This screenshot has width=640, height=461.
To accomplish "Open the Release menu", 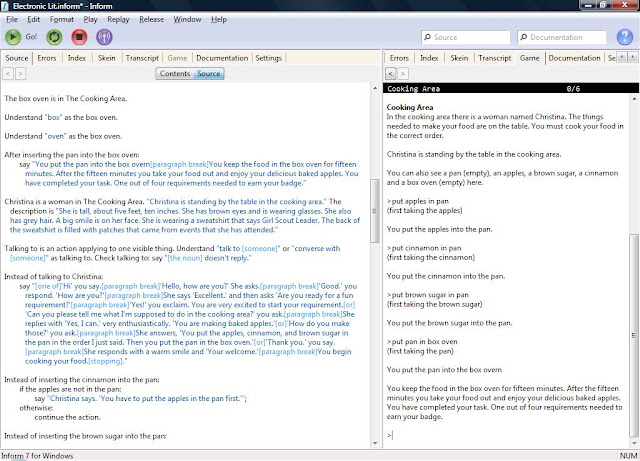I will point(151,19).
